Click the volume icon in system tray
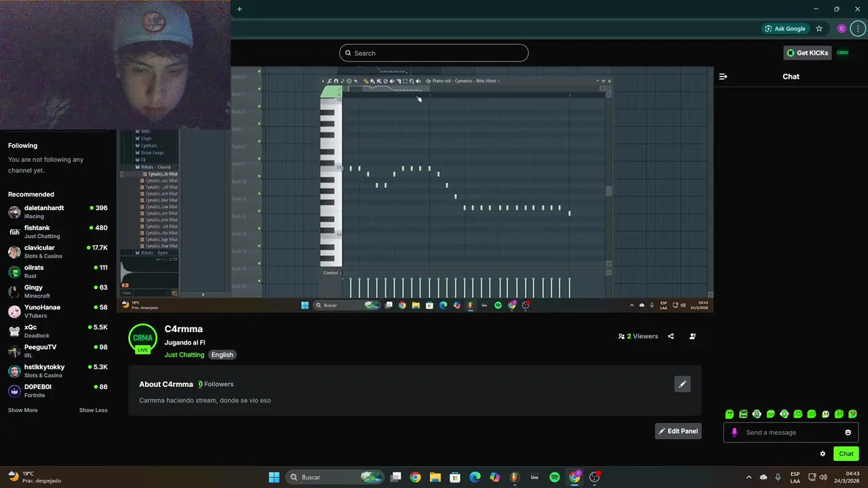The height and width of the screenshot is (488, 868). click(x=823, y=477)
